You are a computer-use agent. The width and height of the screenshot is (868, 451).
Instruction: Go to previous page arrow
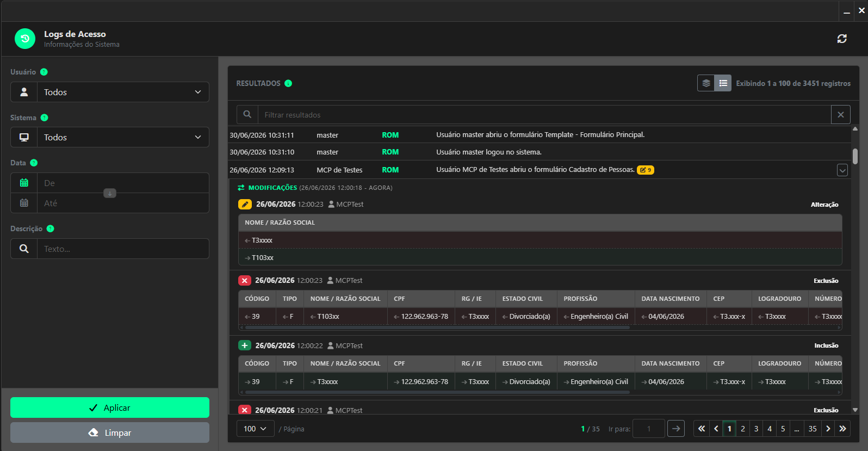(x=716, y=429)
